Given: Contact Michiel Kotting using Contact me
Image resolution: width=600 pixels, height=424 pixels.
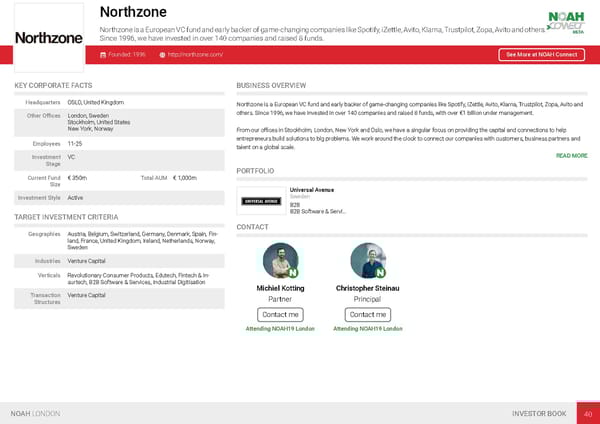Looking at the screenshot, I should [x=280, y=314].
